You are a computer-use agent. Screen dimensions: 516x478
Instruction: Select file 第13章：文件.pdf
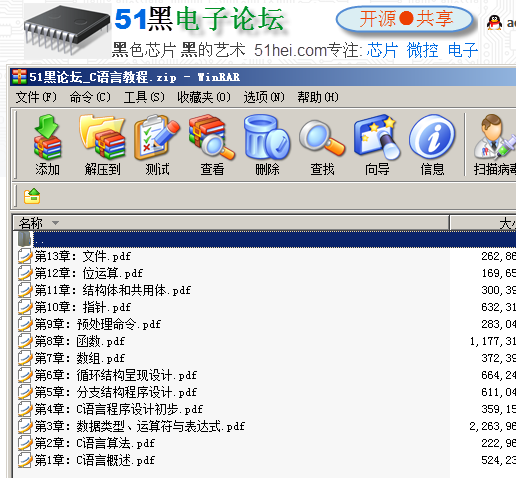83,256
